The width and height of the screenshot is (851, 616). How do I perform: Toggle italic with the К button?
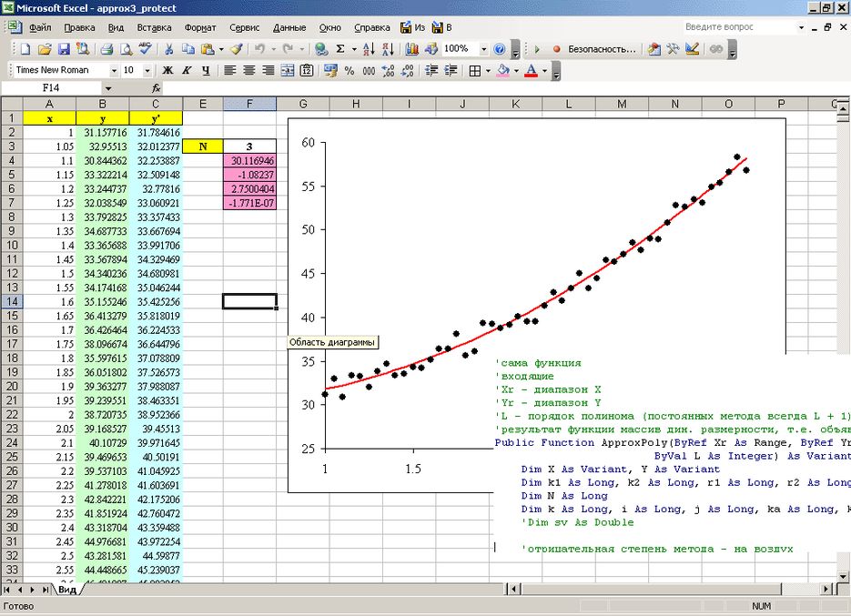(x=187, y=71)
